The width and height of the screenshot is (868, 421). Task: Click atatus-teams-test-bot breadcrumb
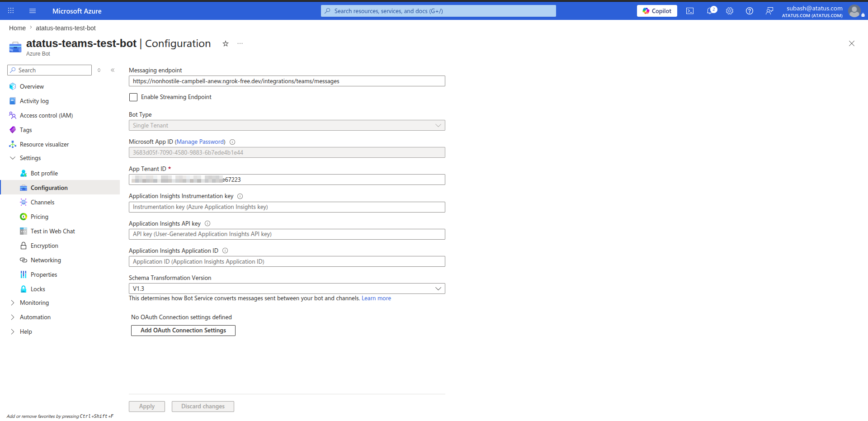point(66,28)
